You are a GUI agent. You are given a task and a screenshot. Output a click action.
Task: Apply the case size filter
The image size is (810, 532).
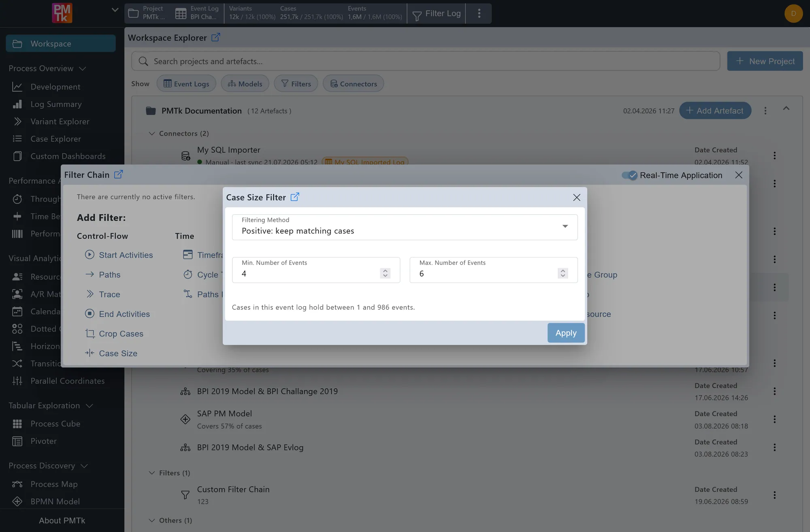pyautogui.click(x=566, y=333)
